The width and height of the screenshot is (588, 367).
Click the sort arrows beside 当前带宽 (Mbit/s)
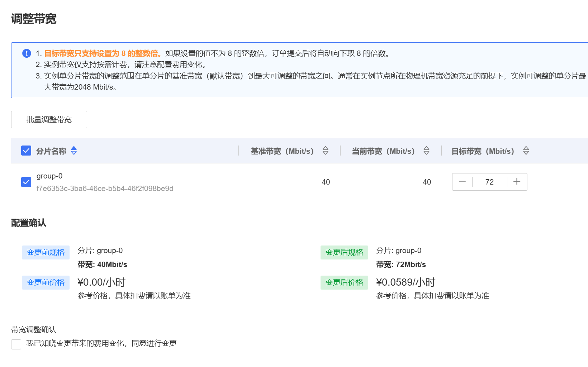click(x=426, y=151)
